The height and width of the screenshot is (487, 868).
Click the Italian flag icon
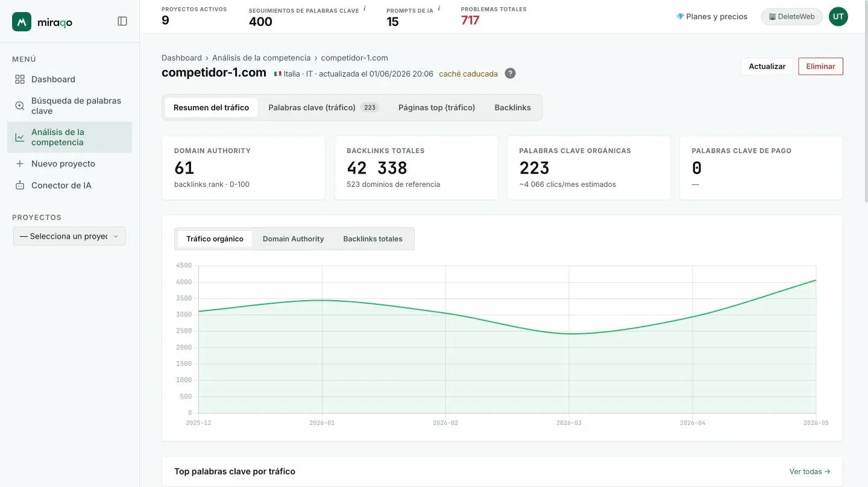click(x=278, y=74)
